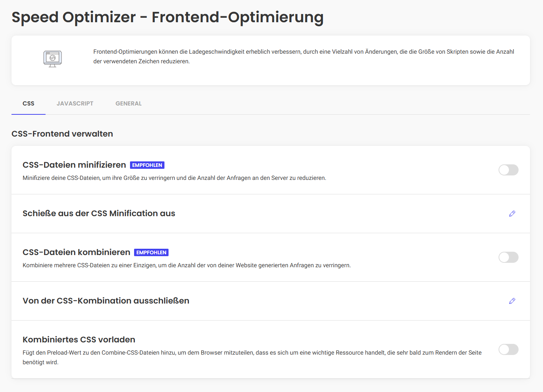This screenshot has width=543, height=392.
Task: Open the GENERAL tab
Action: click(129, 104)
